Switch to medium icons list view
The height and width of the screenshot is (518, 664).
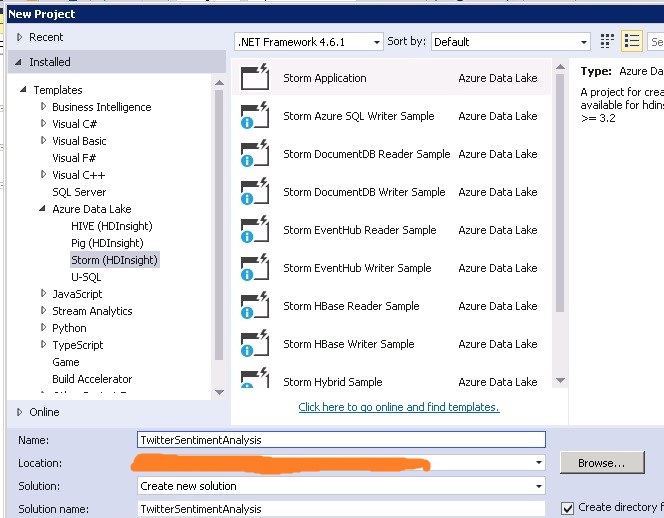pos(631,41)
